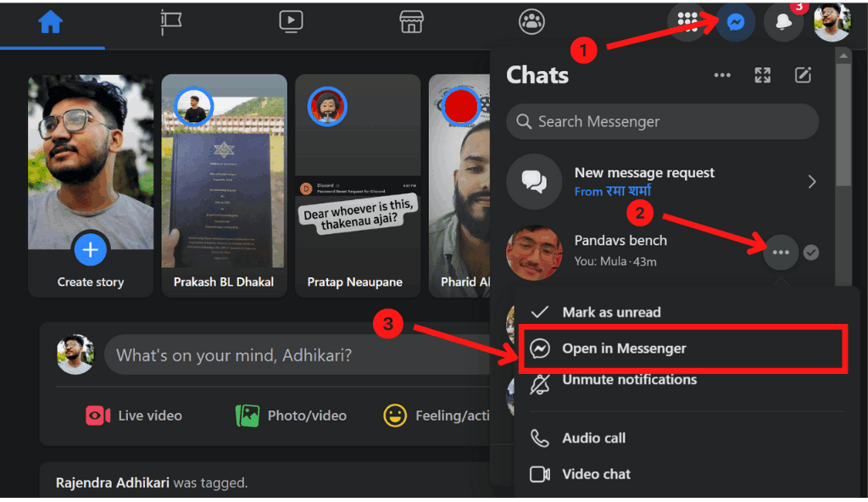Click the Search Messenger field

tap(662, 121)
